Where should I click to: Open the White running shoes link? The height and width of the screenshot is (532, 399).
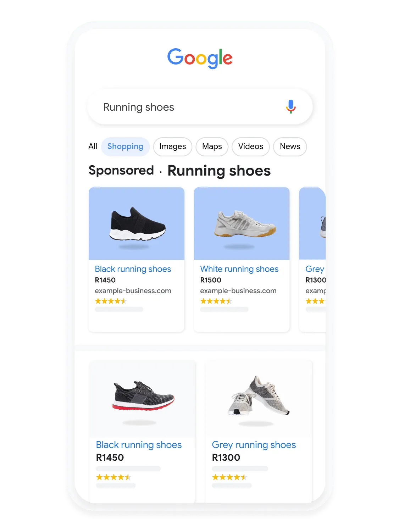pyautogui.click(x=239, y=269)
